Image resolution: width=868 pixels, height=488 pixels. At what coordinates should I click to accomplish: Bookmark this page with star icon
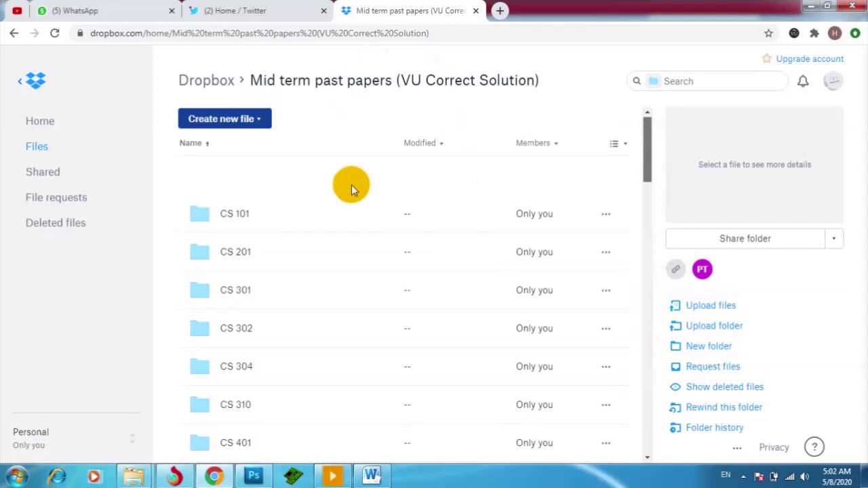pyautogui.click(x=768, y=33)
